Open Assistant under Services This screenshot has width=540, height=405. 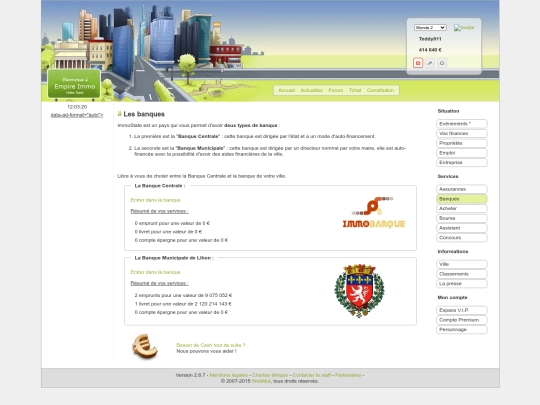click(x=462, y=228)
